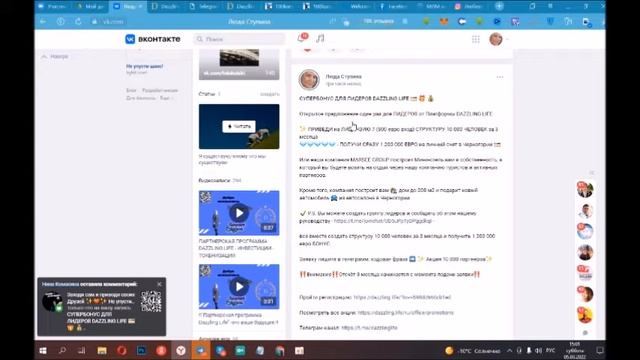Screen dimensions: 640x360
Task: Open first friend avatar in chat sidebar
Action: point(585,189)
